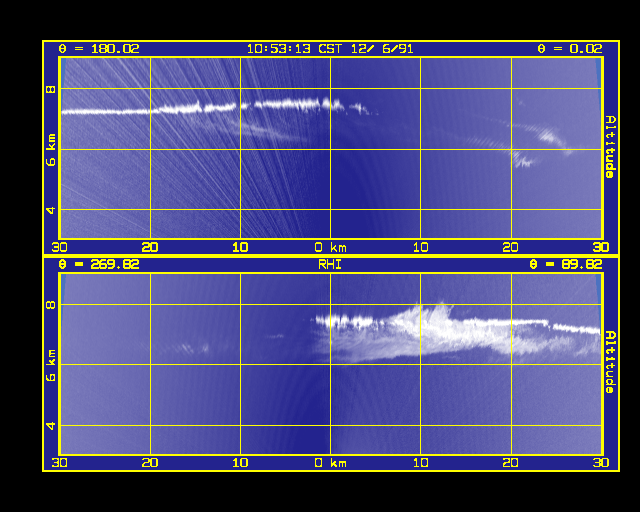640x512 pixels.
Task: Click upper panel's 30 range label on θ=180.02 side
Action: [60, 247]
